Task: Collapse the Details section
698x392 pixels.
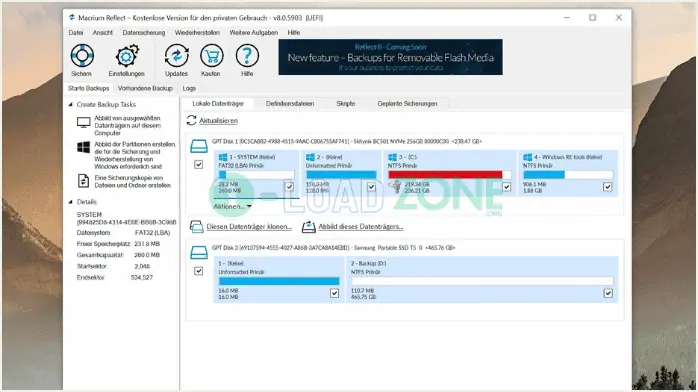Action: point(71,202)
